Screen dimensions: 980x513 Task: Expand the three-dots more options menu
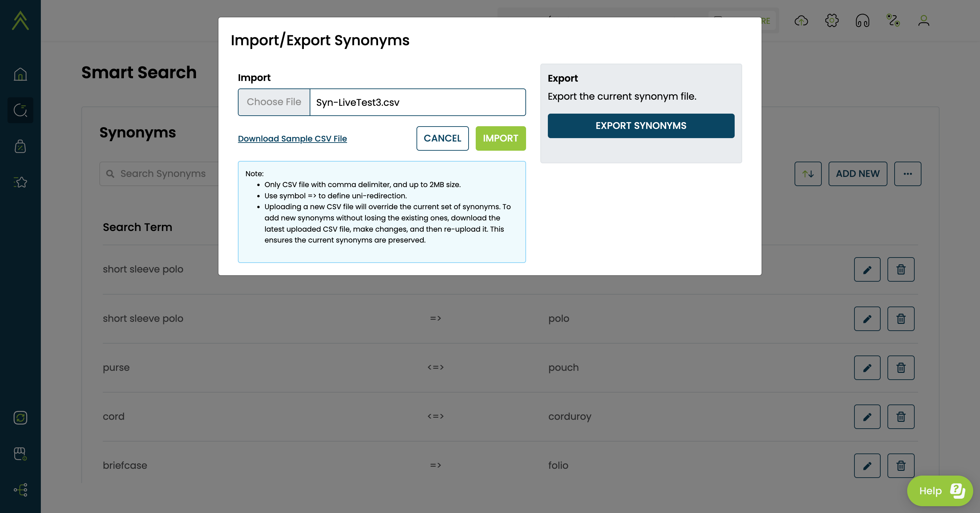pyautogui.click(x=907, y=174)
